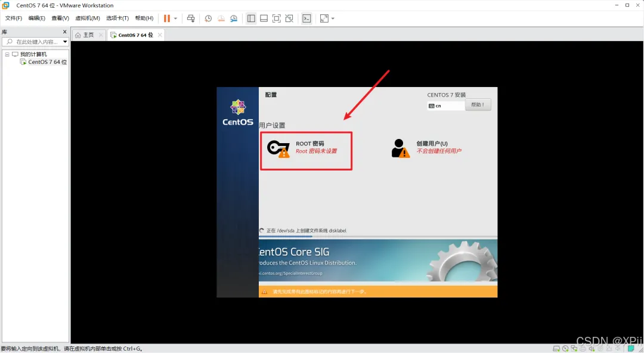Click the 帮助! button in the installer
The width and height of the screenshot is (644, 353).
tap(478, 105)
